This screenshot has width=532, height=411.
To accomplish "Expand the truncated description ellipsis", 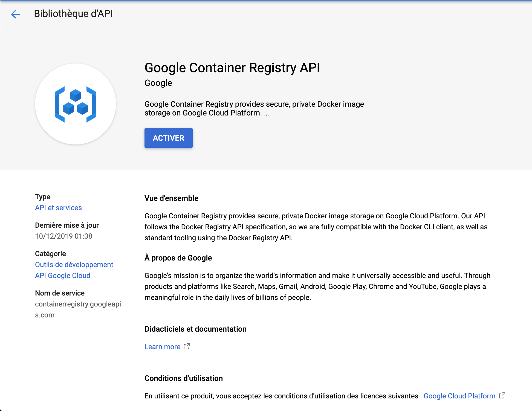I will pyautogui.click(x=267, y=113).
